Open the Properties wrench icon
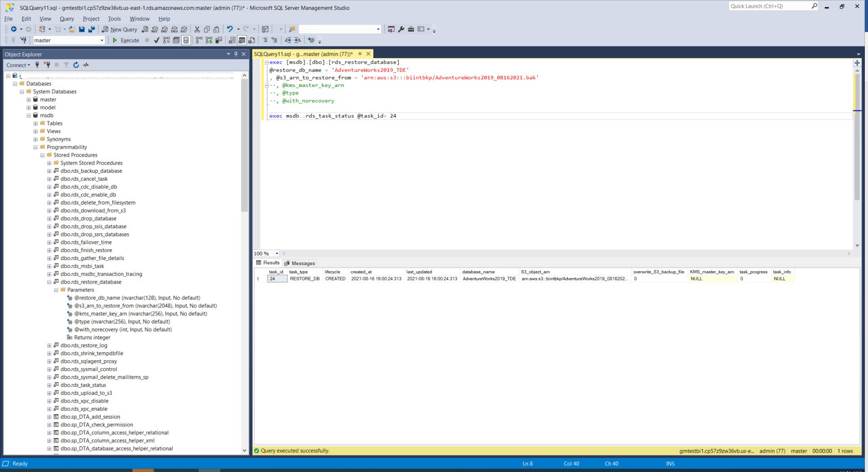This screenshot has height=472, width=868. point(401,29)
